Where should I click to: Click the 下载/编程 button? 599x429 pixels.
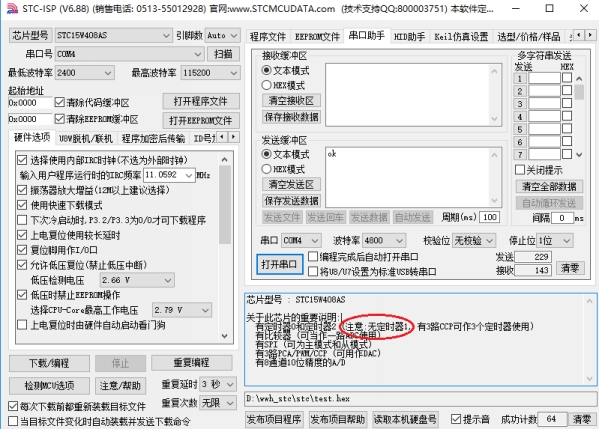point(49,363)
